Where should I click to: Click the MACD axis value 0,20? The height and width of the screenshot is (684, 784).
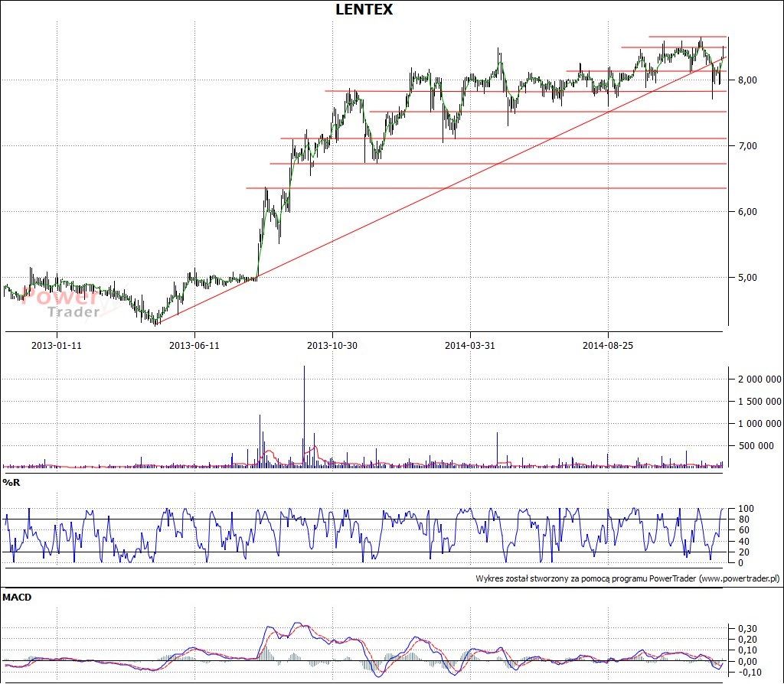pyautogui.click(x=747, y=640)
